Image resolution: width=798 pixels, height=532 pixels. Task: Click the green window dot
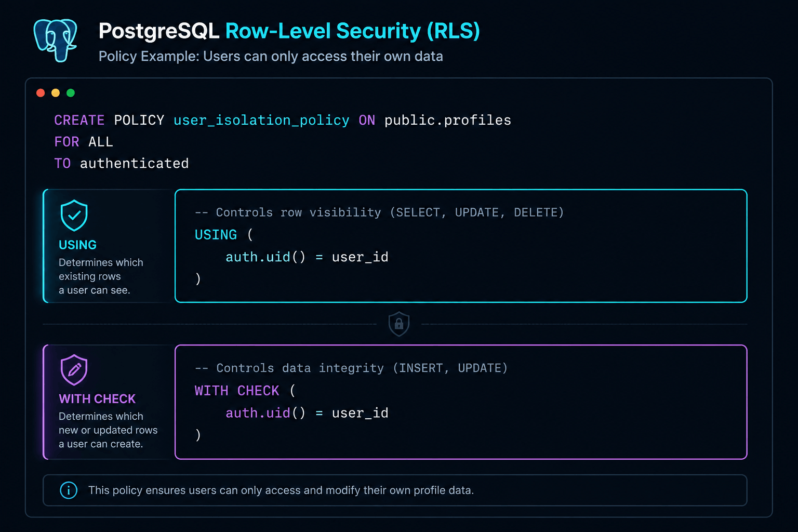pos(71,93)
